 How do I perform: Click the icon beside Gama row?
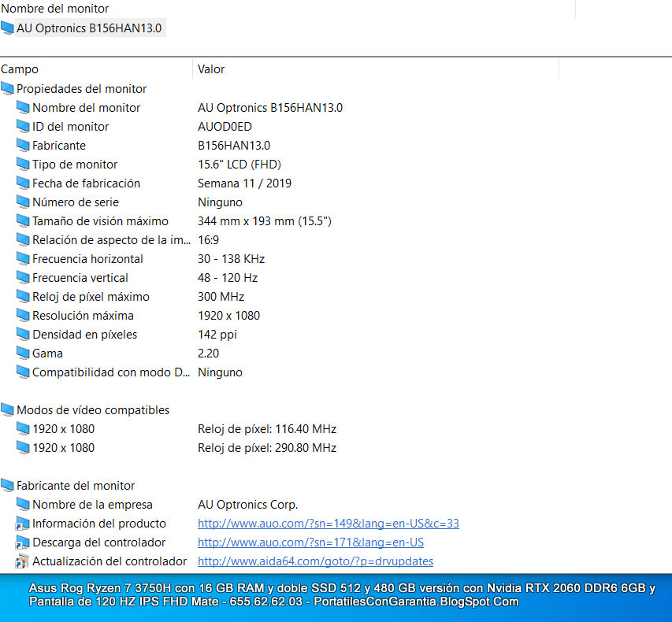23,353
